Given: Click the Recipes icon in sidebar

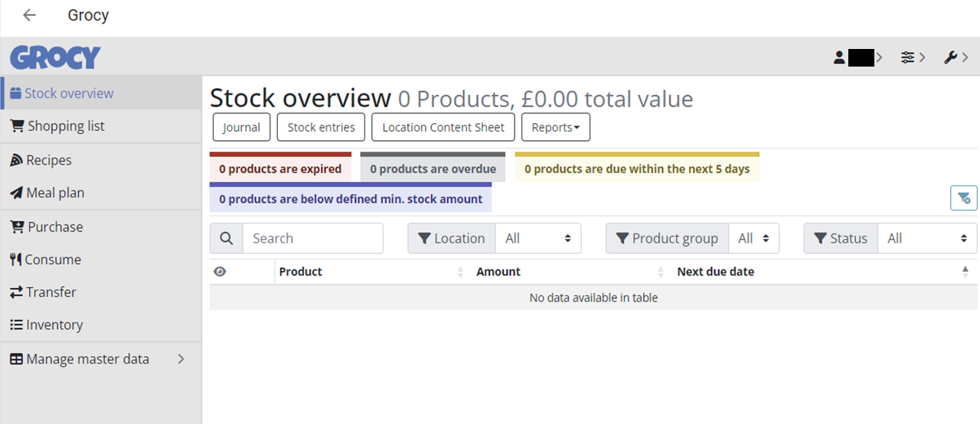Looking at the screenshot, I should [x=16, y=160].
